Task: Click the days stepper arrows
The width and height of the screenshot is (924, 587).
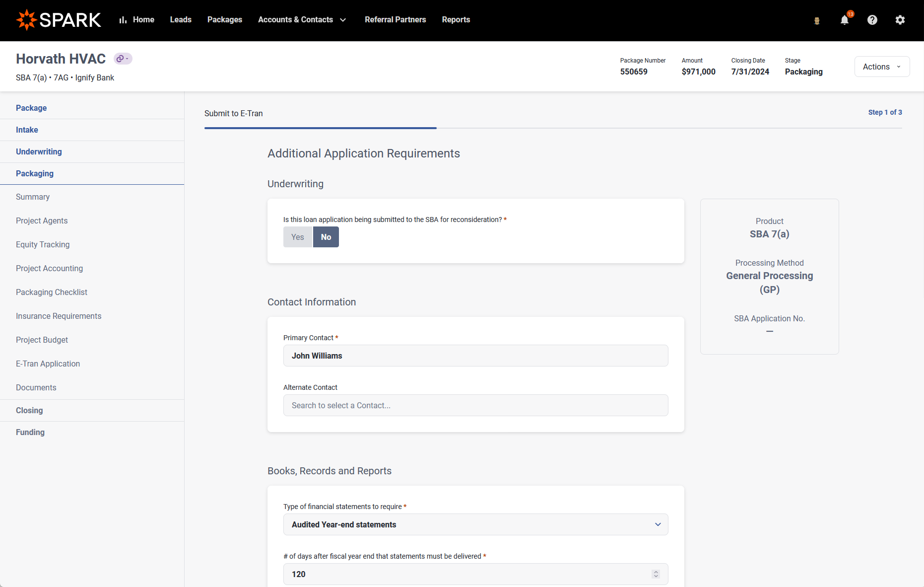Action: coord(656,574)
